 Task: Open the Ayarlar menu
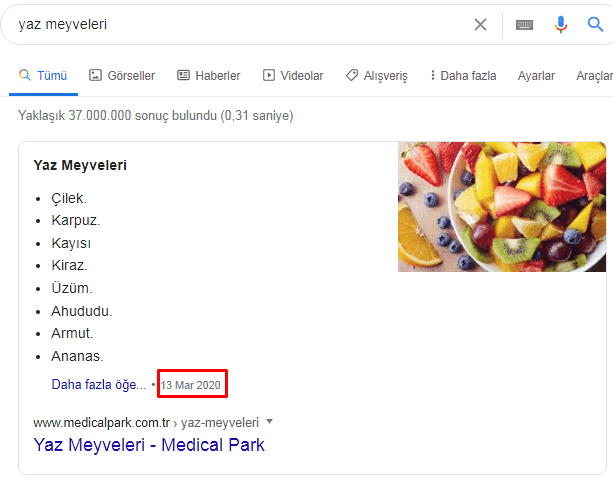pyautogui.click(x=536, y=75)
